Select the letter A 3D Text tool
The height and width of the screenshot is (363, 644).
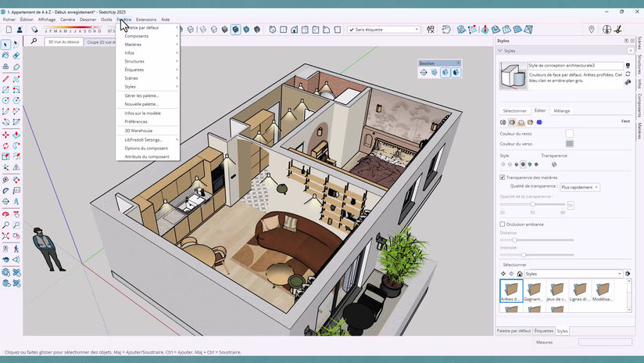point(16,201)
